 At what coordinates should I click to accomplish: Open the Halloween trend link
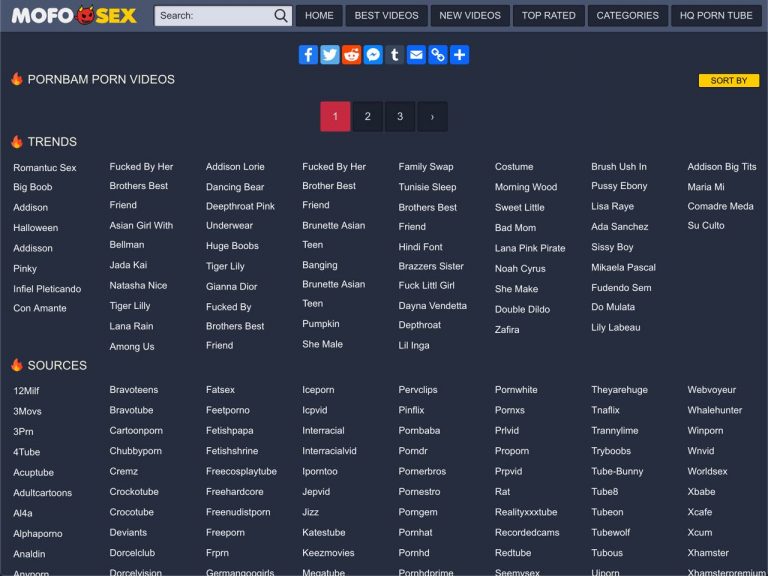[x=35, y=228]
